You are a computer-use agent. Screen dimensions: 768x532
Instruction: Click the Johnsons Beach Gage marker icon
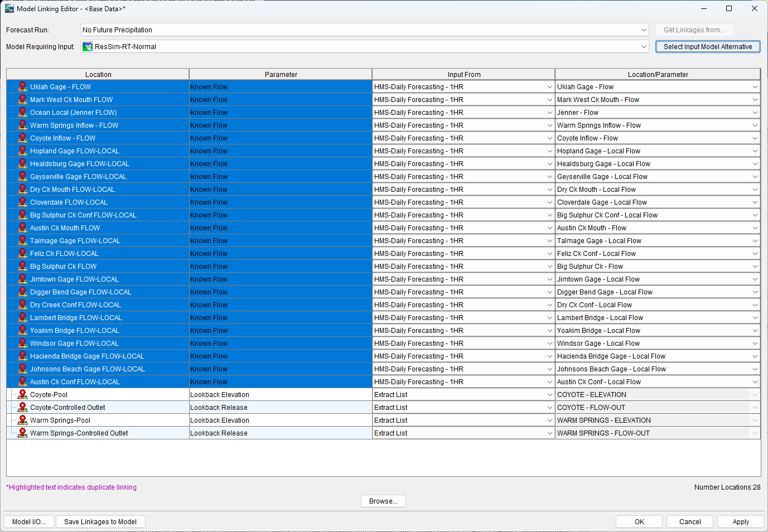click(x=22, y=369)
